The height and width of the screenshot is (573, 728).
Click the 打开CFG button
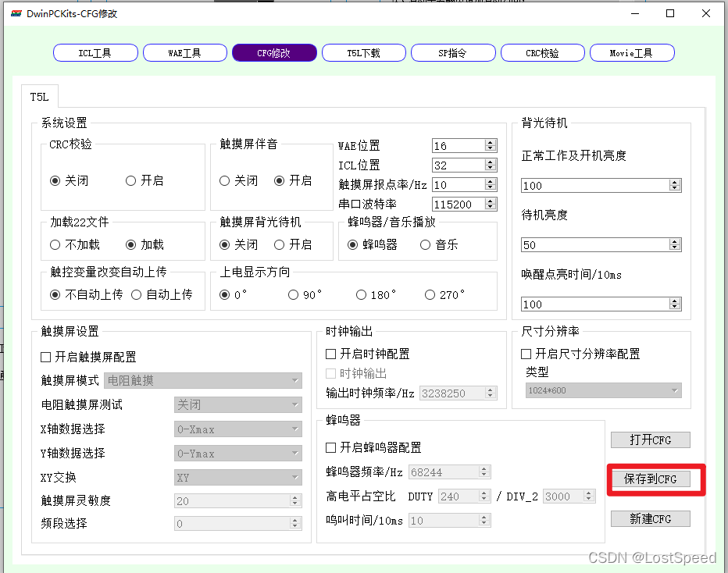tap(650, 440)
